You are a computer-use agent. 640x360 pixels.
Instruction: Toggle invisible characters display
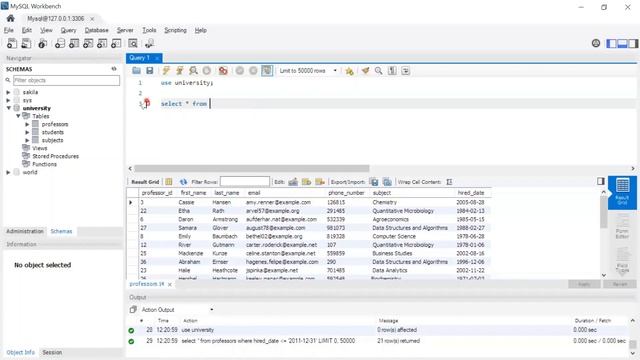click(392, 71)
